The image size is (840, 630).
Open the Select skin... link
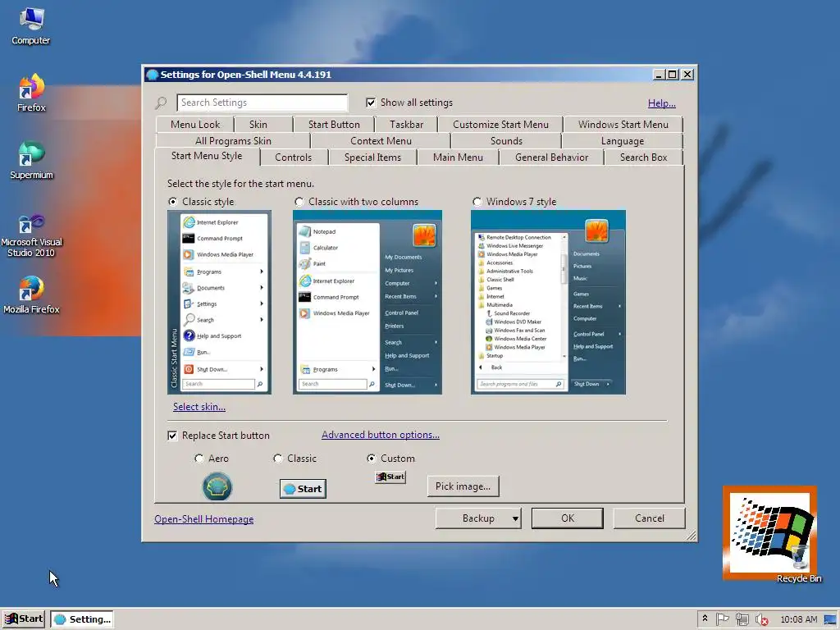pos(199,407)
